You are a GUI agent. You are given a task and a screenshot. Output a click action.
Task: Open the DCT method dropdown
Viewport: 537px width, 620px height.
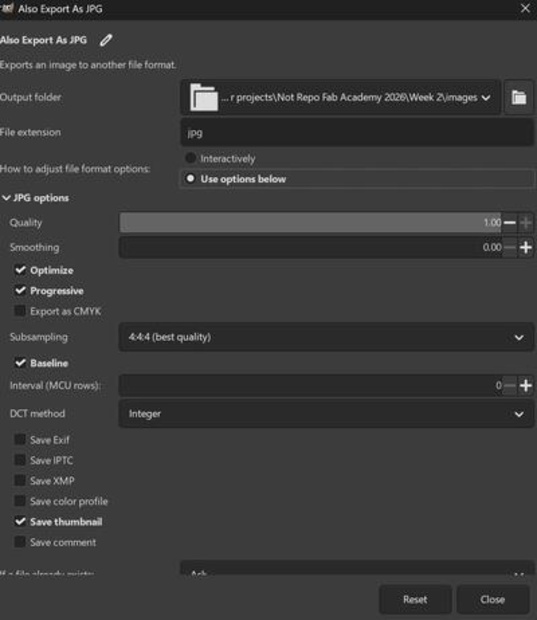click(327, 414)
